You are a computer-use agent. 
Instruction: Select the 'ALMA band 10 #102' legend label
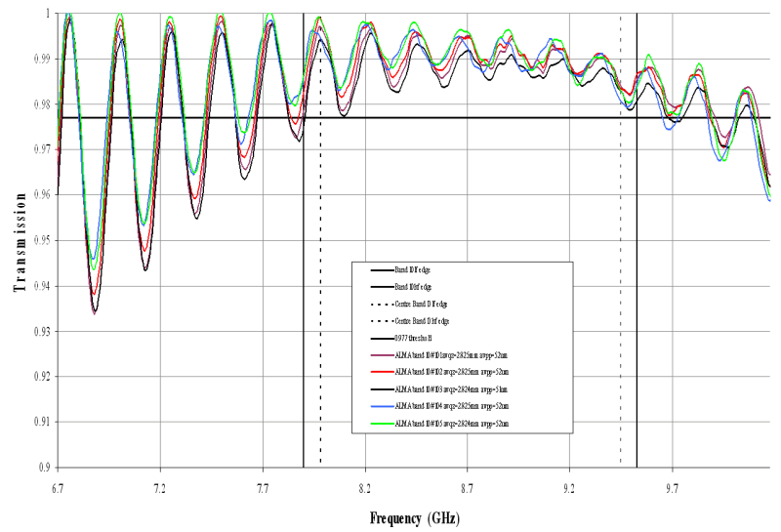tap(452, 372)
